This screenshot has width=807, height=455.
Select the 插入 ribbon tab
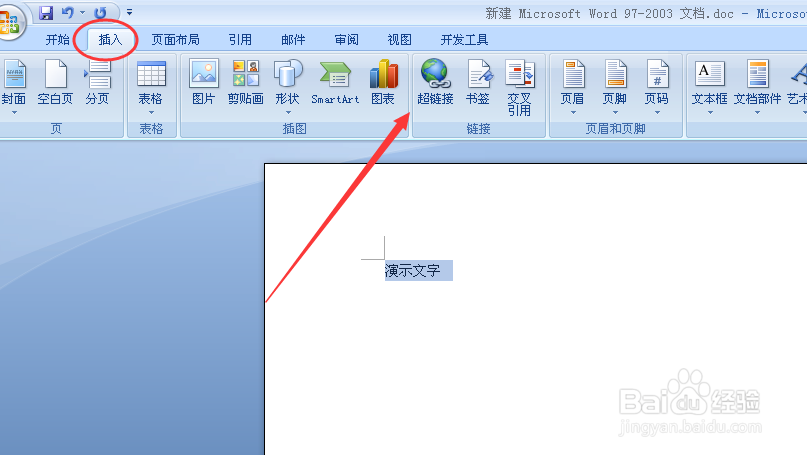tap(110, 40)
